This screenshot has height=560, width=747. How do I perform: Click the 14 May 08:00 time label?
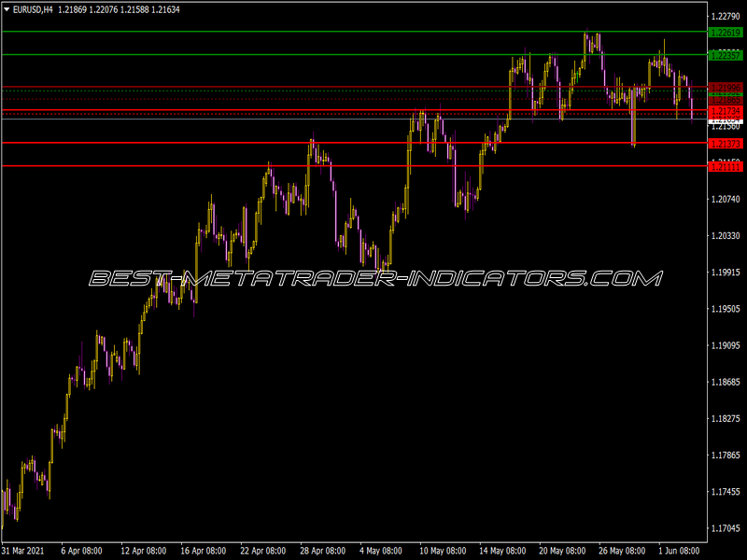click(502, 551)
